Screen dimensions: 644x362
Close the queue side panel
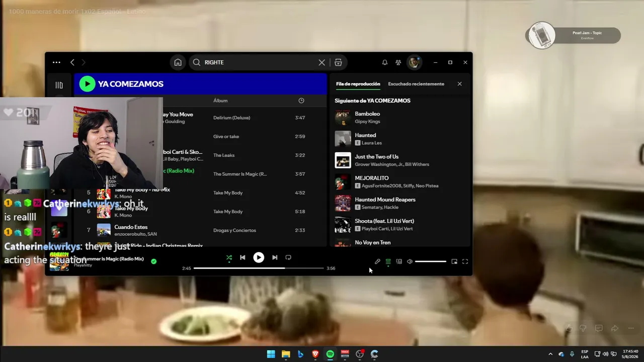(459, 84)
